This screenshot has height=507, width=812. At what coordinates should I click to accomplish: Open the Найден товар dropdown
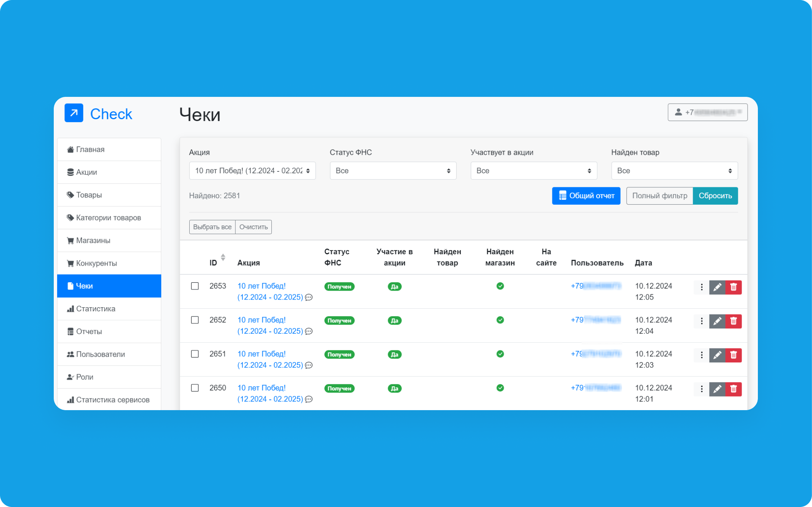[x=674, y=171]
